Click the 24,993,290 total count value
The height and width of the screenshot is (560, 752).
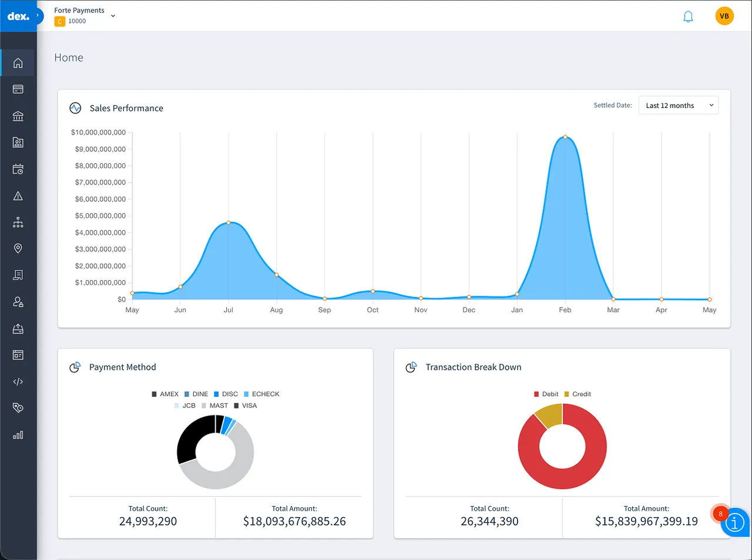coord(148,521)
